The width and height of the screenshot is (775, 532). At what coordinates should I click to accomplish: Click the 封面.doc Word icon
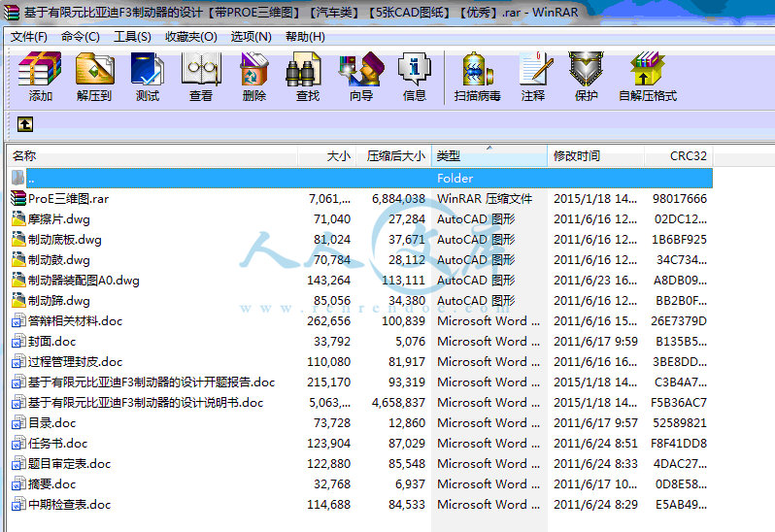point(18,341)
